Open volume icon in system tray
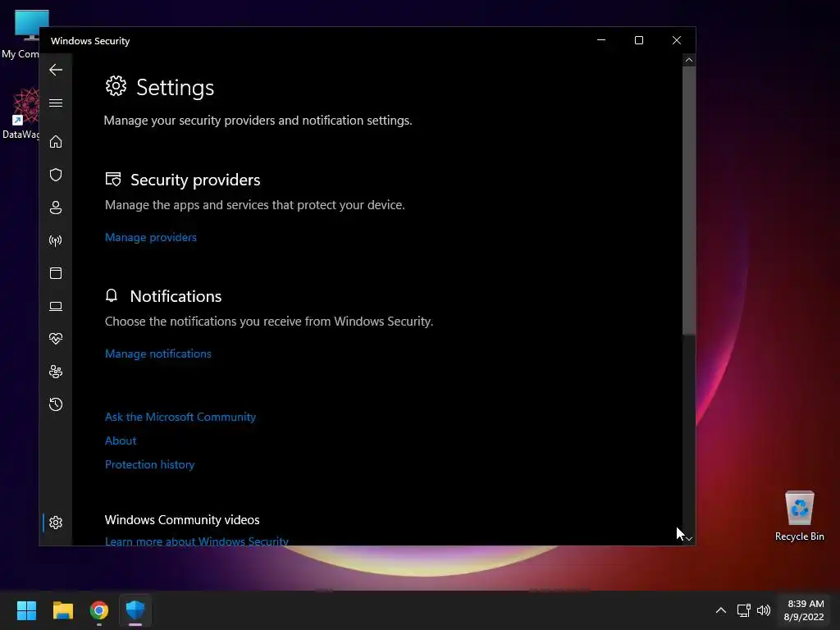840x630 pixels. 764,610
